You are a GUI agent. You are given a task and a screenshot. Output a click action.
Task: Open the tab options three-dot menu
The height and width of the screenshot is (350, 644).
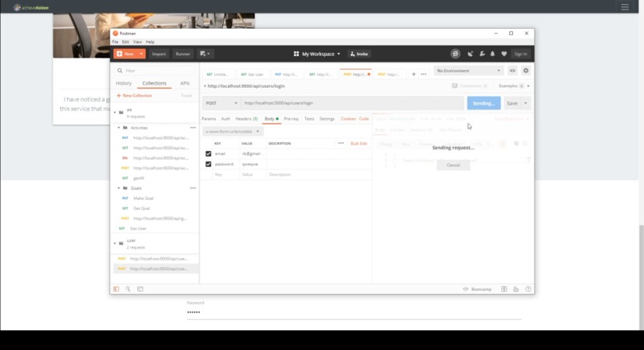423,74
